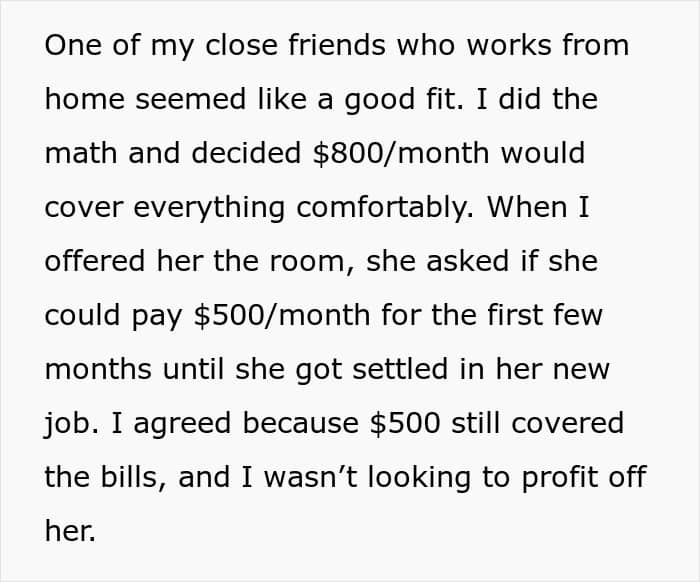Screen dimensions: 700x582
Task: Click the word "seemed" in second line
Action: point(191,99)
